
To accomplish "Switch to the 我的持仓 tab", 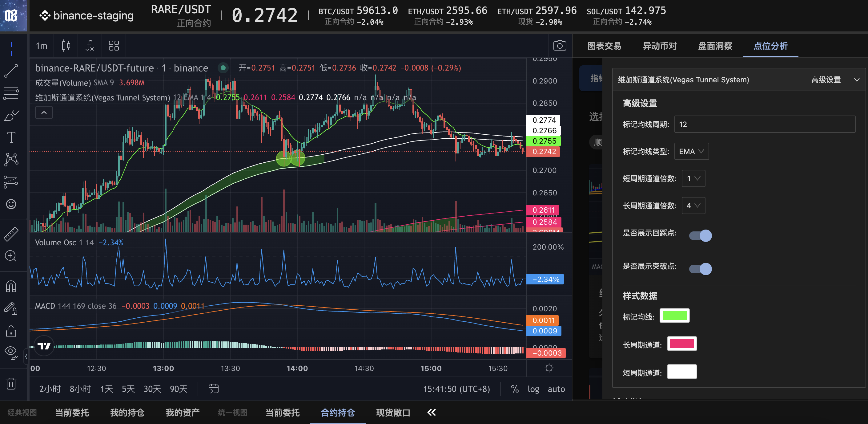I will pos(127,413).
